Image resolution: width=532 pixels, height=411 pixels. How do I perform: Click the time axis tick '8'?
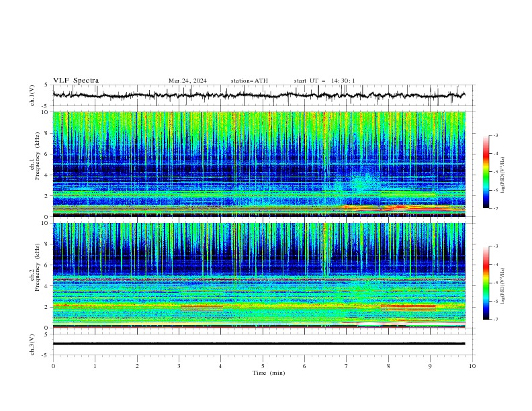pyautogui.click(x=388, y=366)
